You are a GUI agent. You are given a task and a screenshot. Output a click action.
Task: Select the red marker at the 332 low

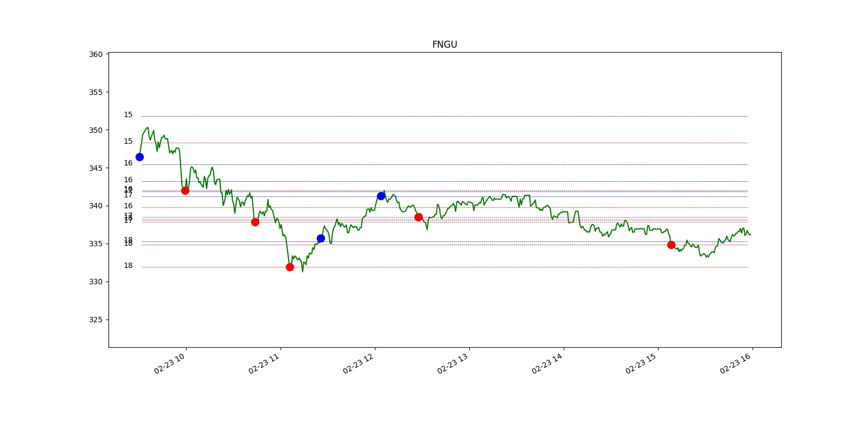[290, 267]
